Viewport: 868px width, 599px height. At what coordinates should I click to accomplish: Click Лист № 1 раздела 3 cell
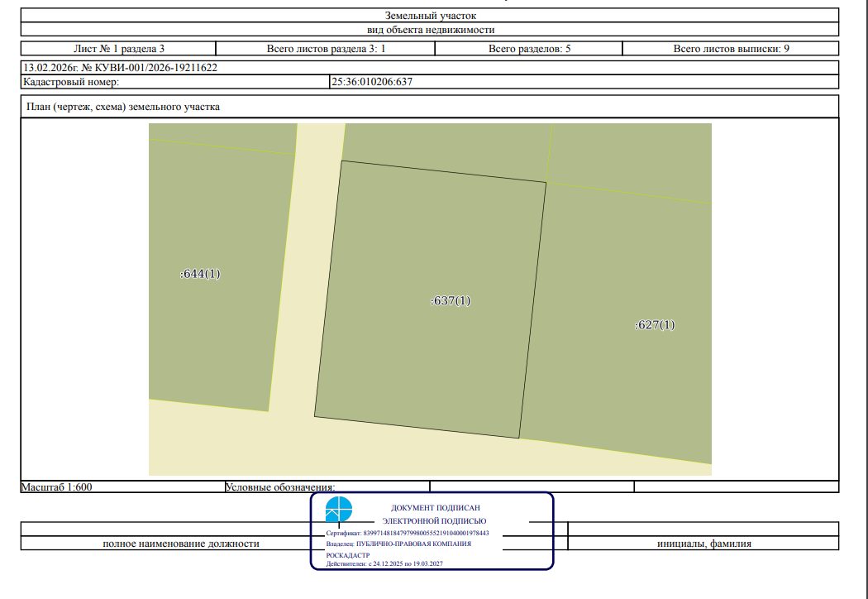[118, 48]
